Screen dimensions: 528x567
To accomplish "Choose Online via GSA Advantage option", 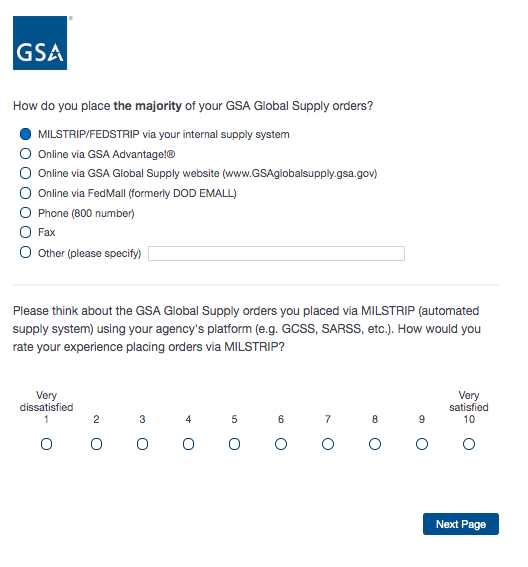I will coord(25,154).
